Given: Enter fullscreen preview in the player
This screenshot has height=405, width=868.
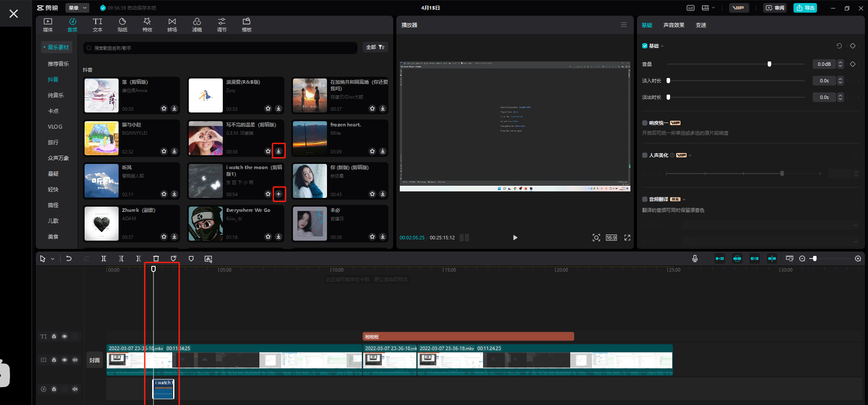Looking at the screenshot, I should [x=627, y=238].
